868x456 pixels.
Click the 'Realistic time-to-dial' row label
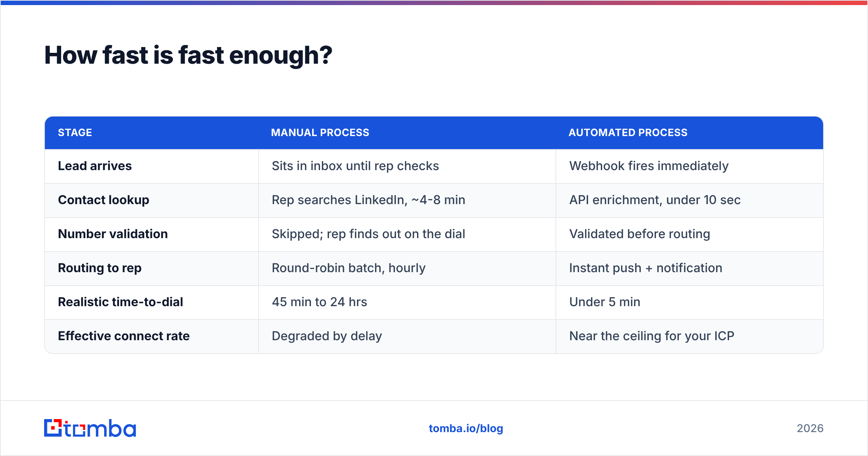[x=120, y=302]
